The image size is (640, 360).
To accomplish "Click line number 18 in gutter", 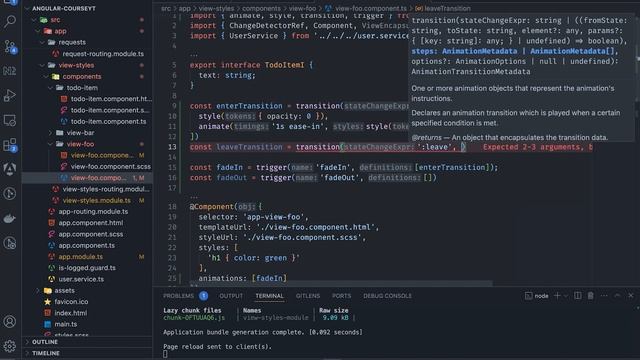I will pyautogui.click(x=172, y=207).
